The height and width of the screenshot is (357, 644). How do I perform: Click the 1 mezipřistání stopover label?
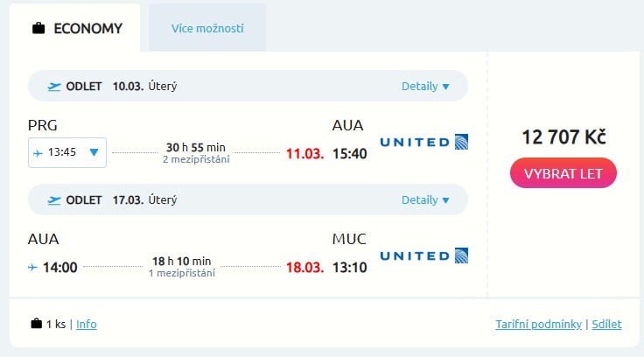coord(182,273)
